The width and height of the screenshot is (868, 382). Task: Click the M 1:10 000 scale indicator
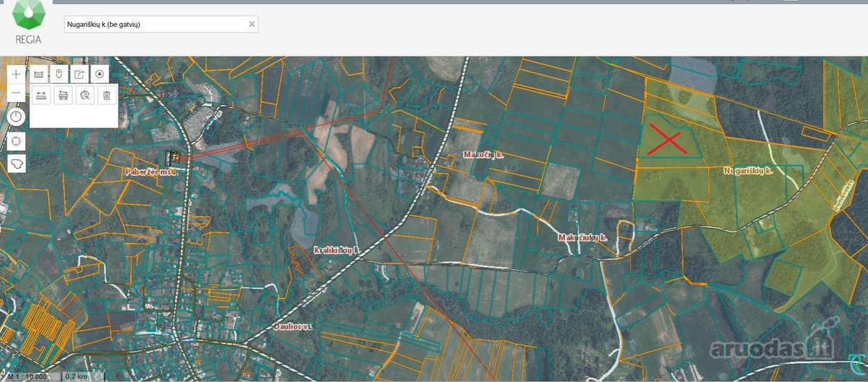click(x=29, y=376)
